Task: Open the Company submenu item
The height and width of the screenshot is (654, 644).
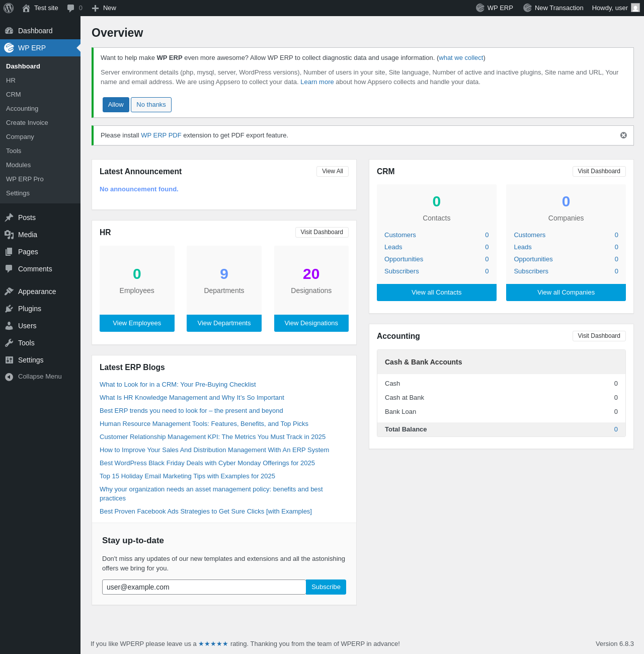Action: 20,137
